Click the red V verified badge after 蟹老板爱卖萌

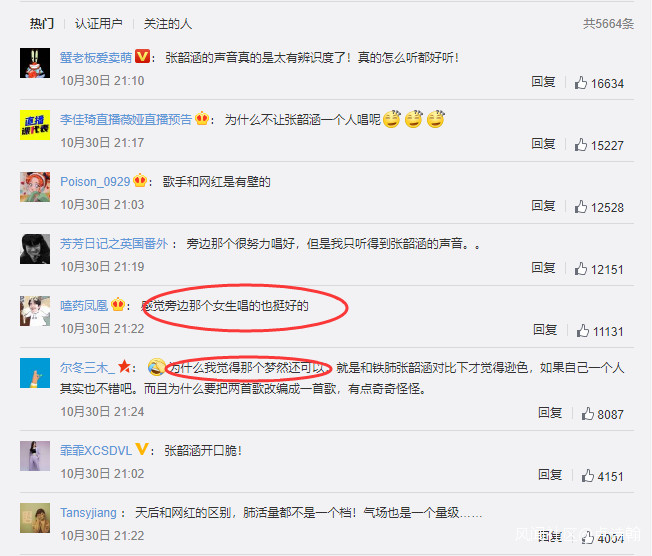pyautogui.click(x=143, y=56)
